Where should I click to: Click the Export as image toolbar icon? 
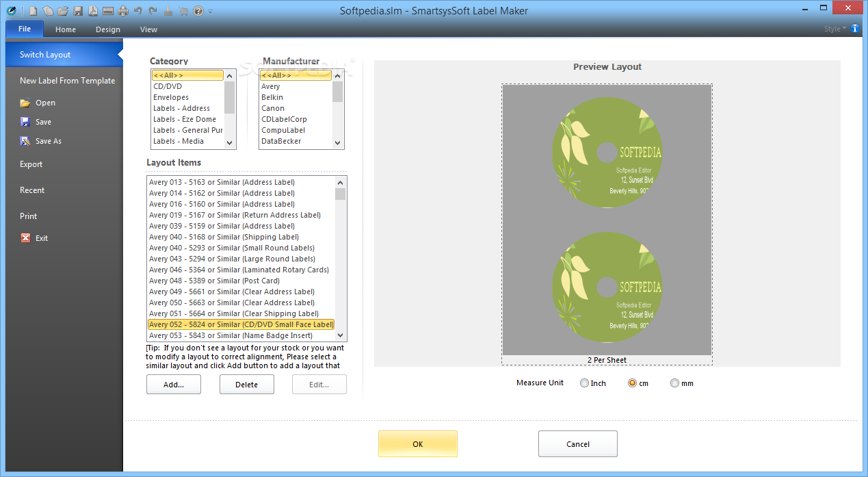(x=107, y=11)
